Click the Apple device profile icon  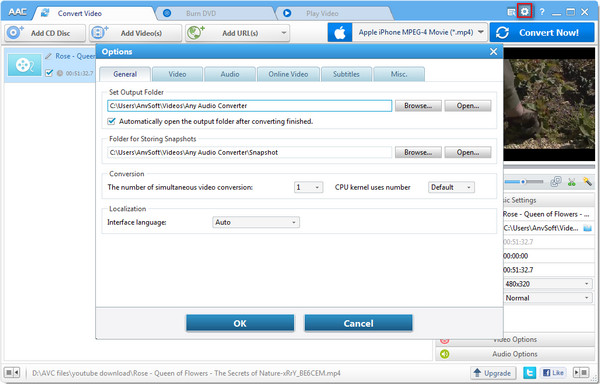click(339, 33)
